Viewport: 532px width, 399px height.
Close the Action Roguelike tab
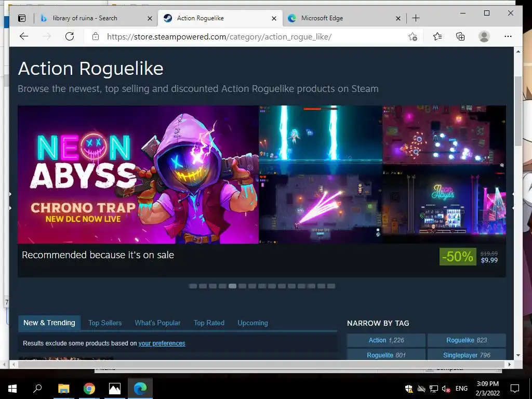coord(274,18)
